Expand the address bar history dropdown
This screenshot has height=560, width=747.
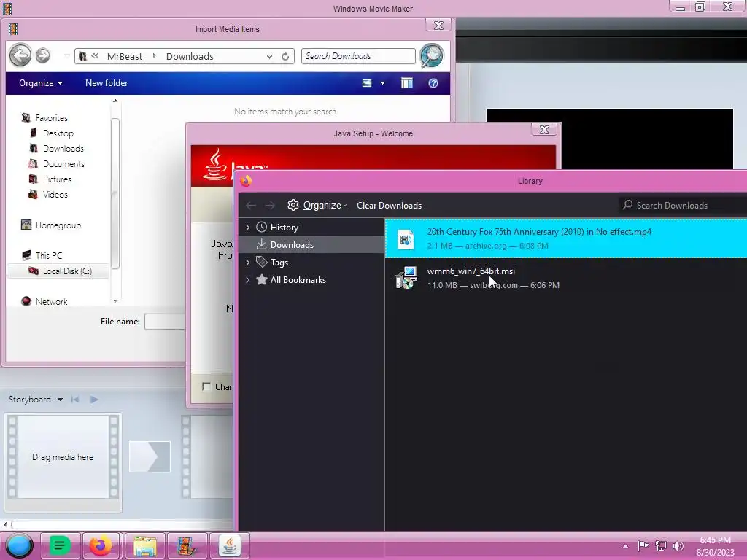[269, 56]
